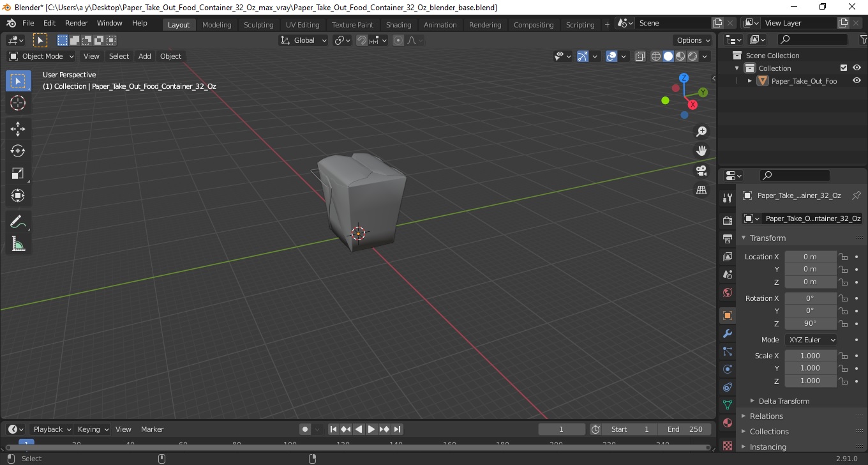Choose the Rotate tool
The image size is (868, 465).
[18, 151]
